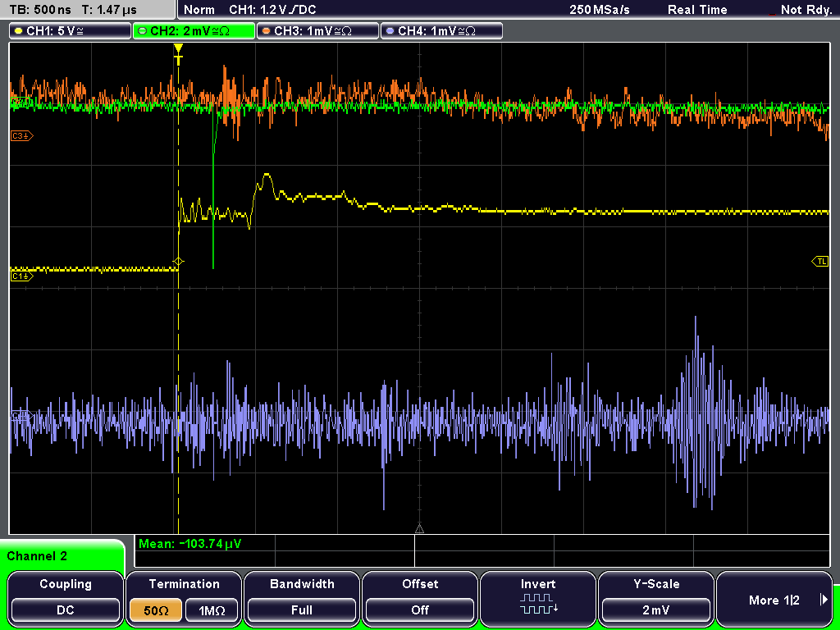This screenshot has width=840, height=630.
Task: Click the time reference triangle at bottom
Action: (x=419, y=529)
